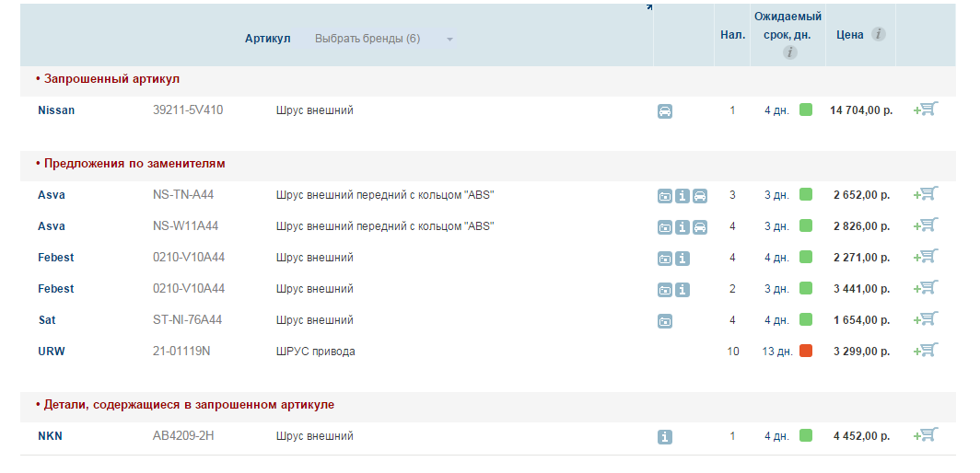The height and width of the screenshot is (473, 980).
Task: Add Nissan 39211-5V410 to cart
Action: click(926, 110)
